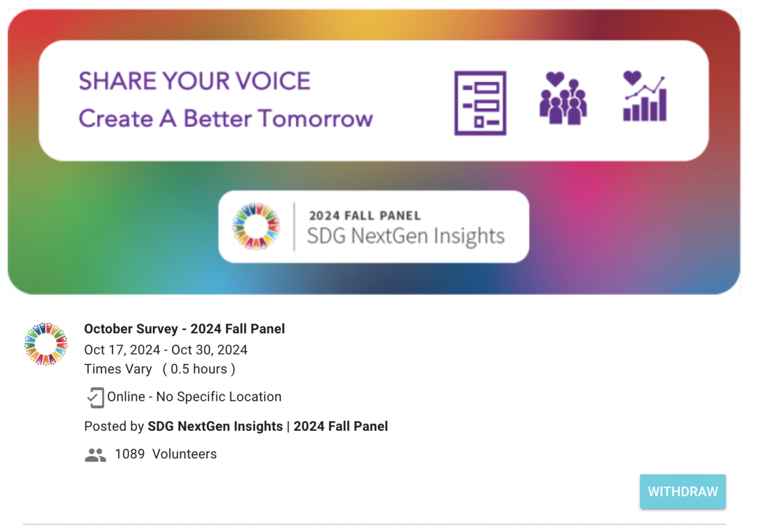Image resolution: width=767 pixels, height=532 pixels.
Task: Click the ( 0.5 hours ) duration text
Action: pos(199,369)
